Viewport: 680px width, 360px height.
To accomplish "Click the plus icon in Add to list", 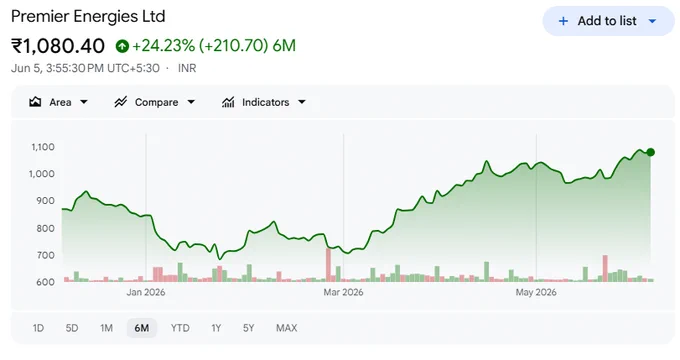I will 563,21.
